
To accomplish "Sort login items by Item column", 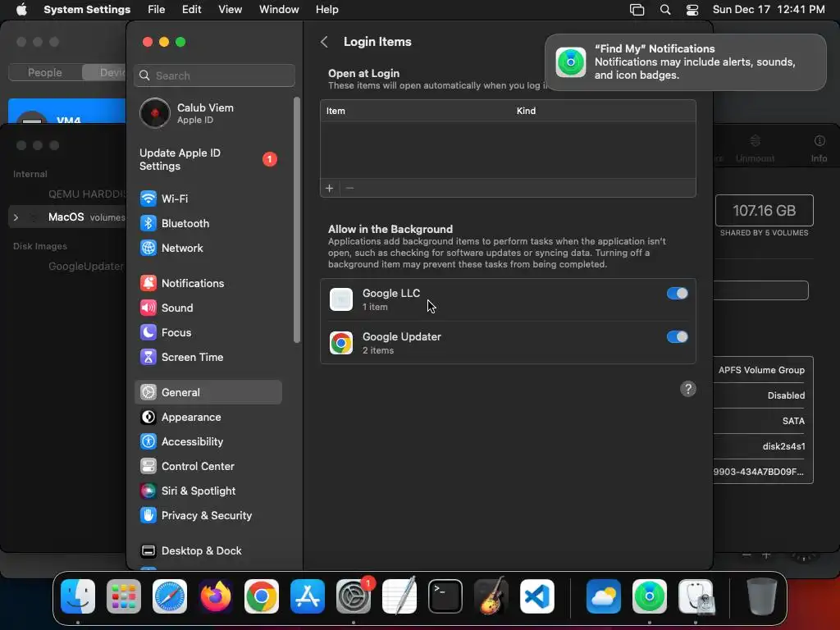I will click(336, 111).
